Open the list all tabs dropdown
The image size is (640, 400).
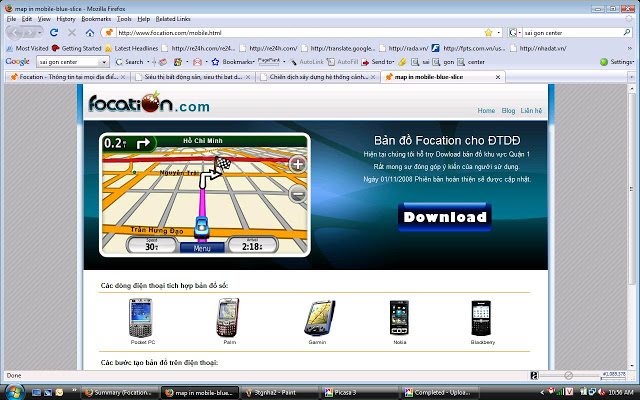631,77
